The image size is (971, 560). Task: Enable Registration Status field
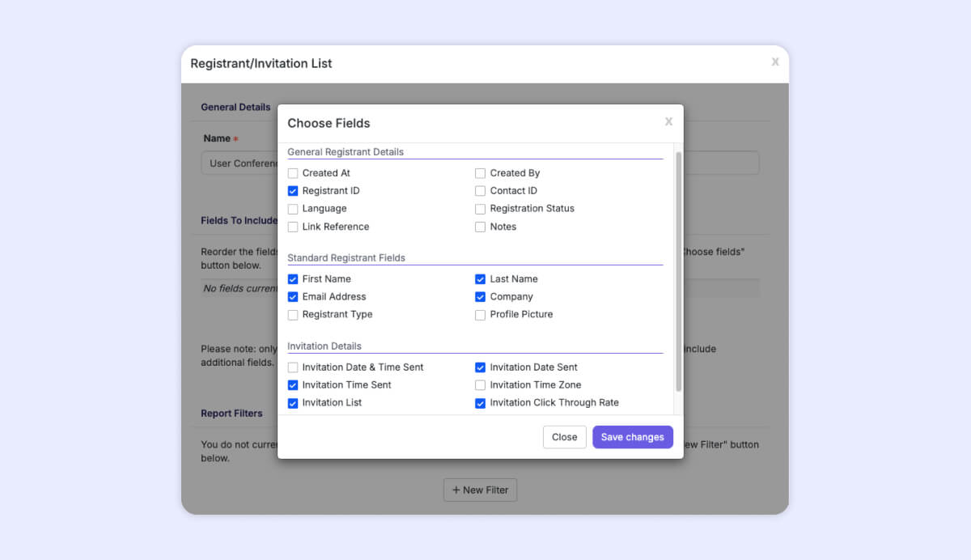(481, 209)
